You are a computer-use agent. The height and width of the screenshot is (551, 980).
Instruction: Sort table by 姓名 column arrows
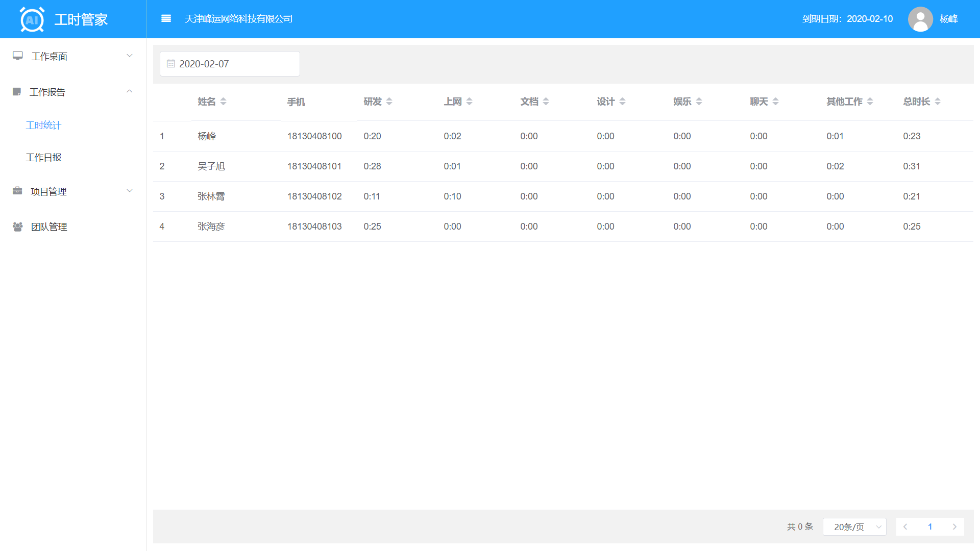[223, 102]
